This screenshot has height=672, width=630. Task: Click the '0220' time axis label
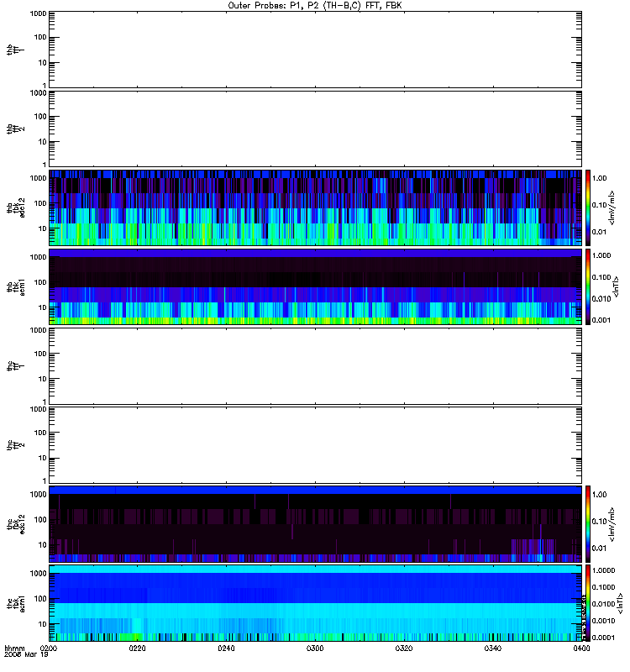pyautogui.click(x=137, y=648)
